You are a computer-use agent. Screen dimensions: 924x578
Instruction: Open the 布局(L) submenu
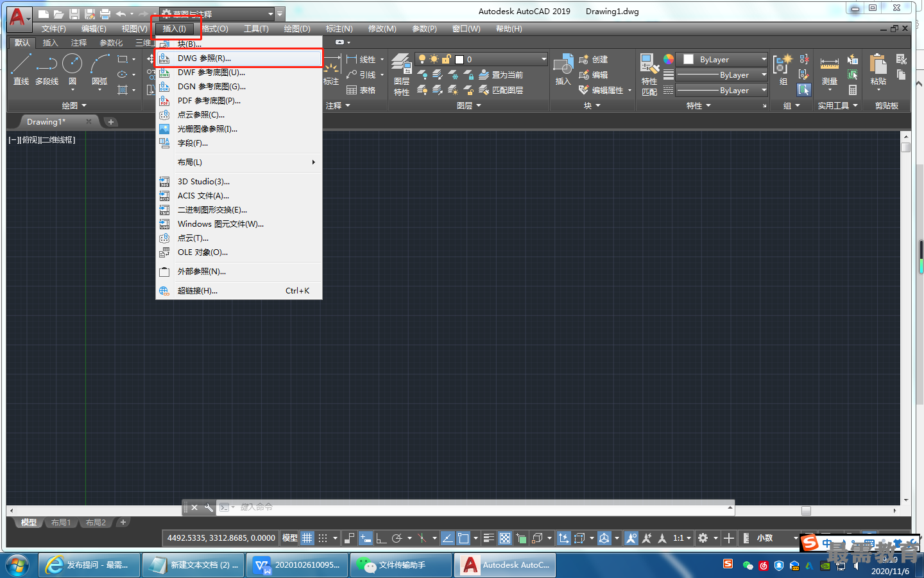(x=239, y=162)
